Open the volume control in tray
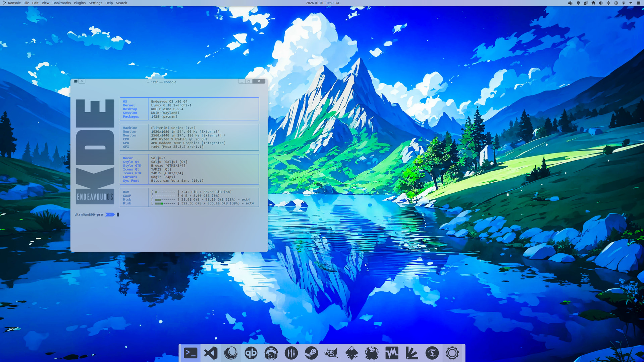Image resolution: width=644 pixels, height=362 pixels. point(601,3)
